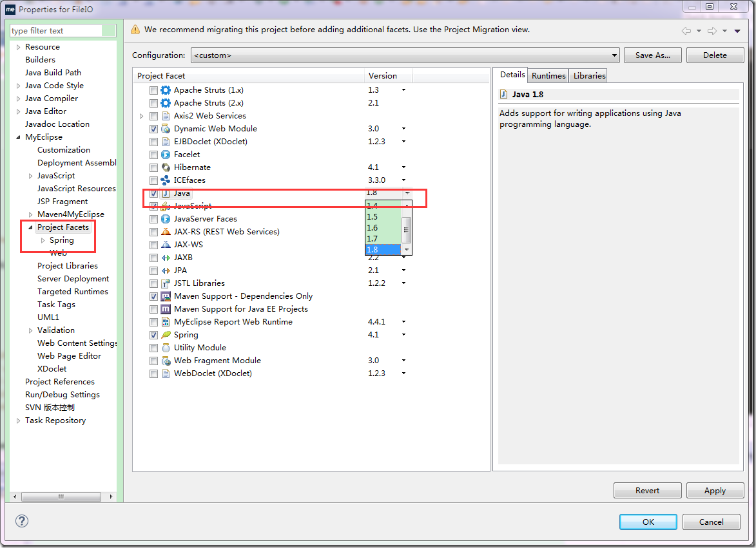Click the Maven Support - Dependencies Only icon
Image resolution: width=756 pixels, height=548 pixels.
(166, 296)
